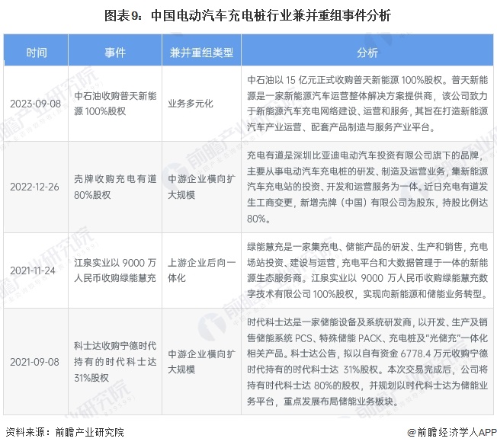Select the 分析 column header
The image size is (497, 448).
coord(367,52)
